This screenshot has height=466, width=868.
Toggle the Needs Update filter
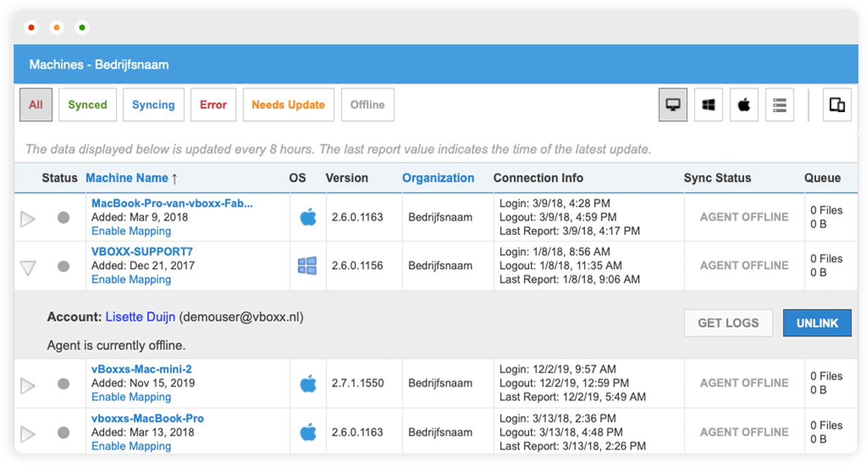pyautogui.click(x=288, y=105)
